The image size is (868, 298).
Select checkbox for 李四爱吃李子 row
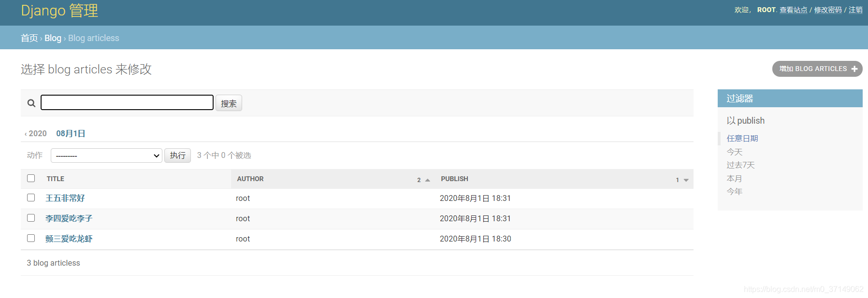(31, 218)
